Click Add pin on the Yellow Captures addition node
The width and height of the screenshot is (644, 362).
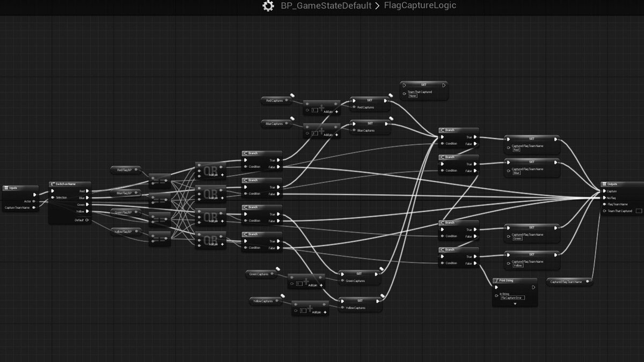pyautogui.click(x=320, y=311)
